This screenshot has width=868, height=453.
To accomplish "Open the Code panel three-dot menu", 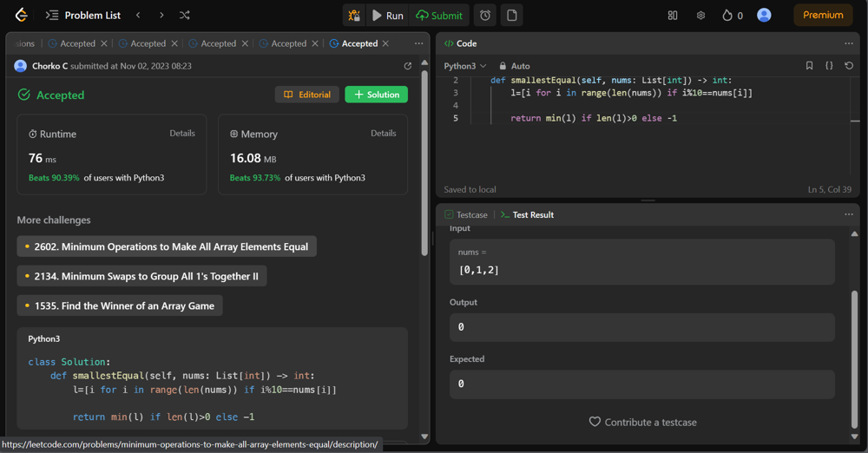I will point(849,43).
